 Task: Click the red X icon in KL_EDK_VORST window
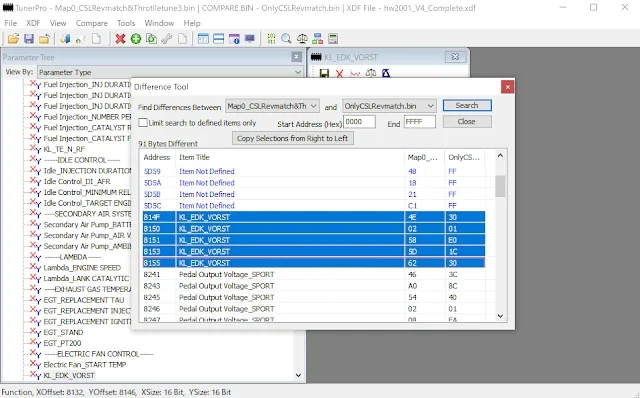click(x=340, y=73)
